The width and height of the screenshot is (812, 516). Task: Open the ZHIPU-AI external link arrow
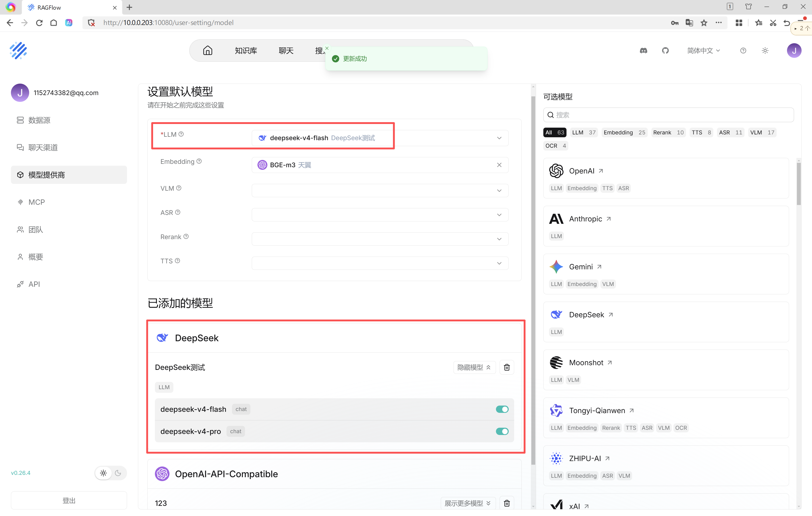click(607, 459)
